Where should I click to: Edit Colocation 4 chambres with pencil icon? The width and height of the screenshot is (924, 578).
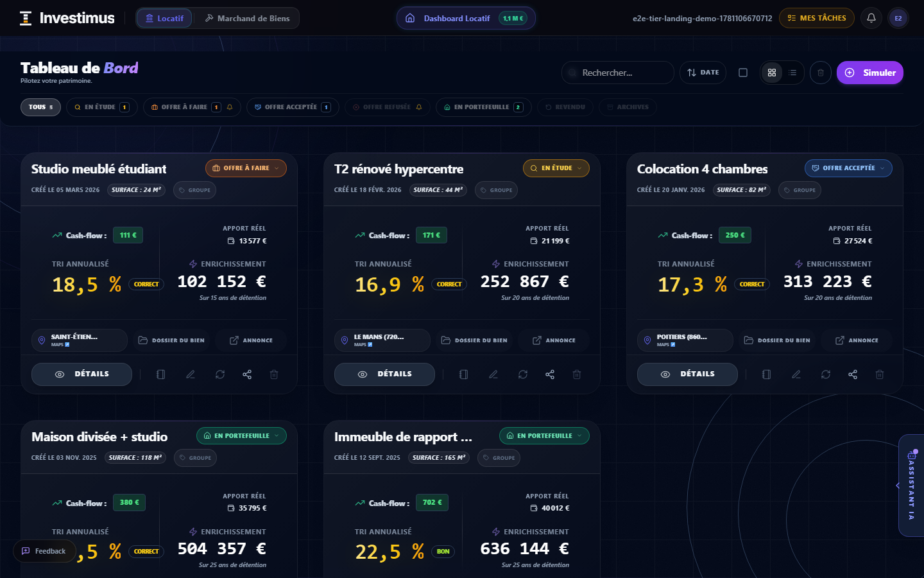pos(796,374)
